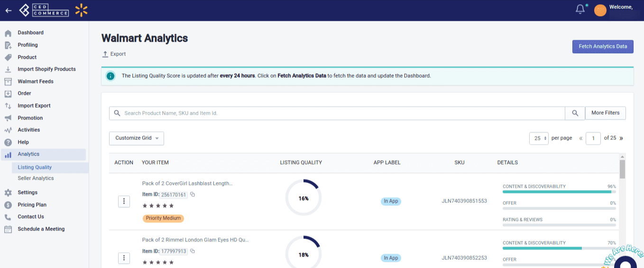
Task: Click the 70% Content & Discoverability bar
Action: coord(559,248)
